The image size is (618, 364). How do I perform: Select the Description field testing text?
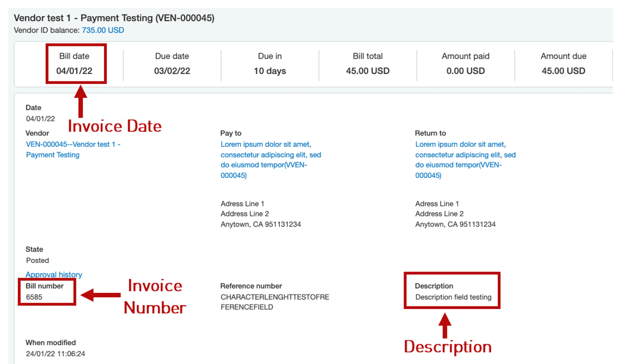tap(453, 297)
